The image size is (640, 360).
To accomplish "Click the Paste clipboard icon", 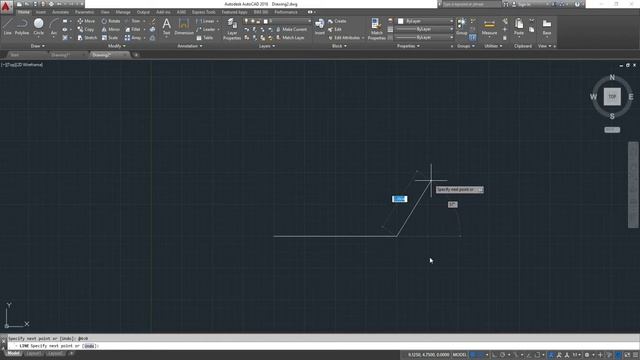I will click(x=519, y=27).
